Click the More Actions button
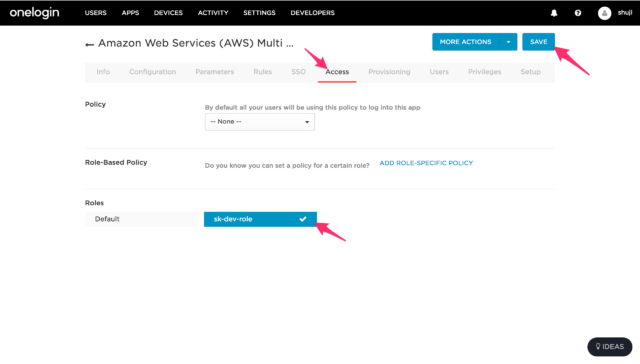This screenshot has height=364, width=640. (466, 42)
